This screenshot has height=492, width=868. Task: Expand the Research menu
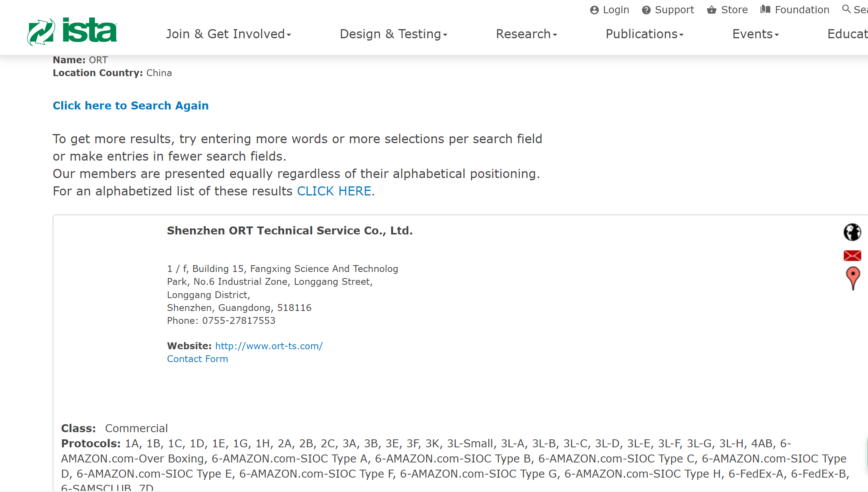[527, 34]
